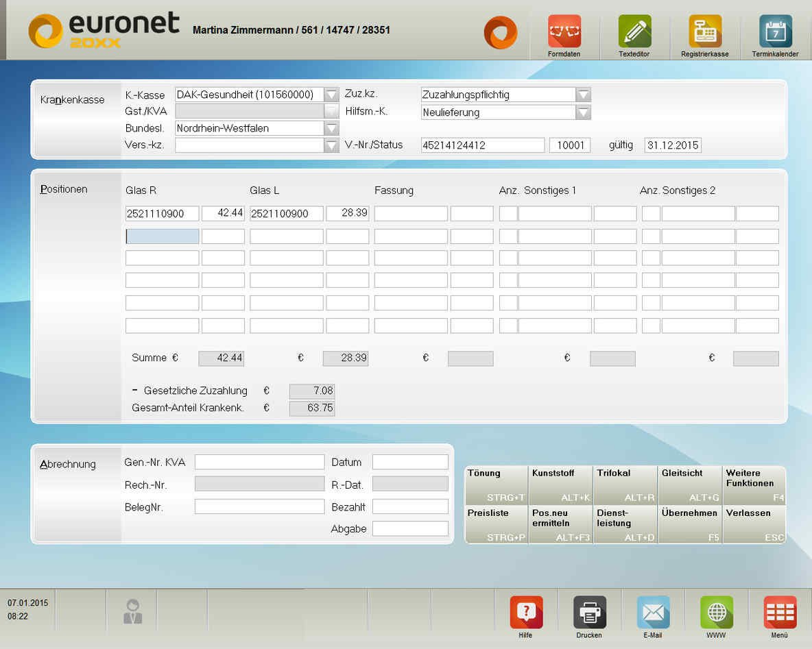Click the V.-Nr. field 45214124412

(483, 145)
